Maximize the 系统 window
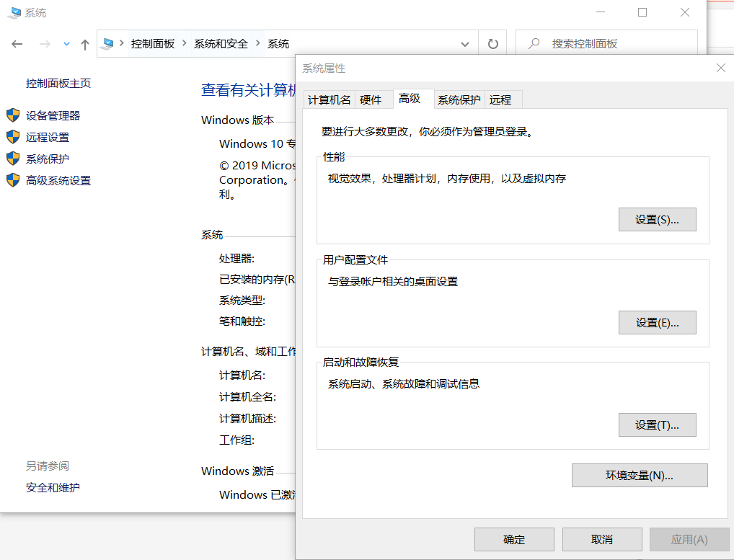Screen dimensions: 734x560 click(642, 12)
